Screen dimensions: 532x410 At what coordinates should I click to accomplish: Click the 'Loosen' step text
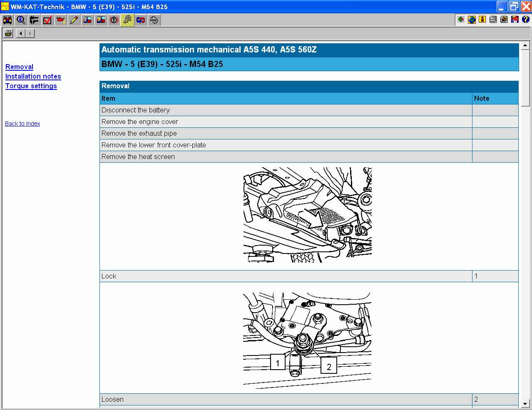pyautogui.click(x=112, y=399)
